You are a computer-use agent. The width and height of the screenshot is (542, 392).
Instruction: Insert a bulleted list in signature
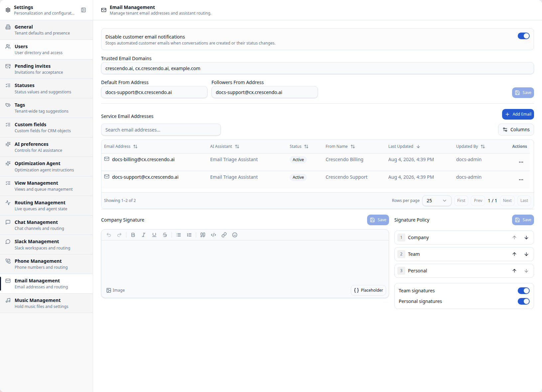pyautogui.click(x=179, y=235)
